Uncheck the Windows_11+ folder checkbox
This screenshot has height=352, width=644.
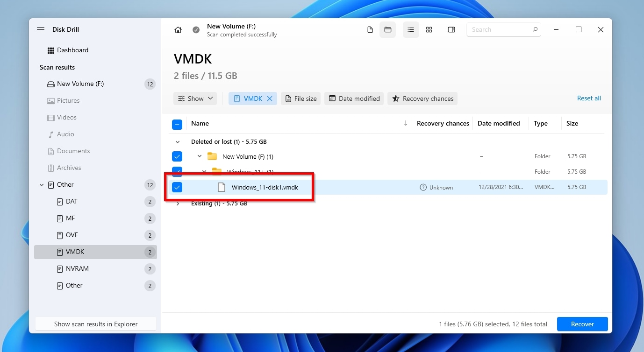177,171
